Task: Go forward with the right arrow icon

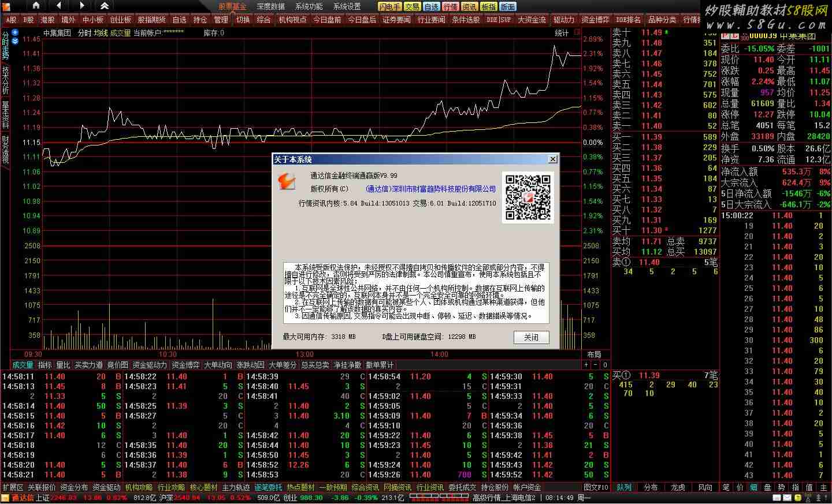Action: point(81,6)
